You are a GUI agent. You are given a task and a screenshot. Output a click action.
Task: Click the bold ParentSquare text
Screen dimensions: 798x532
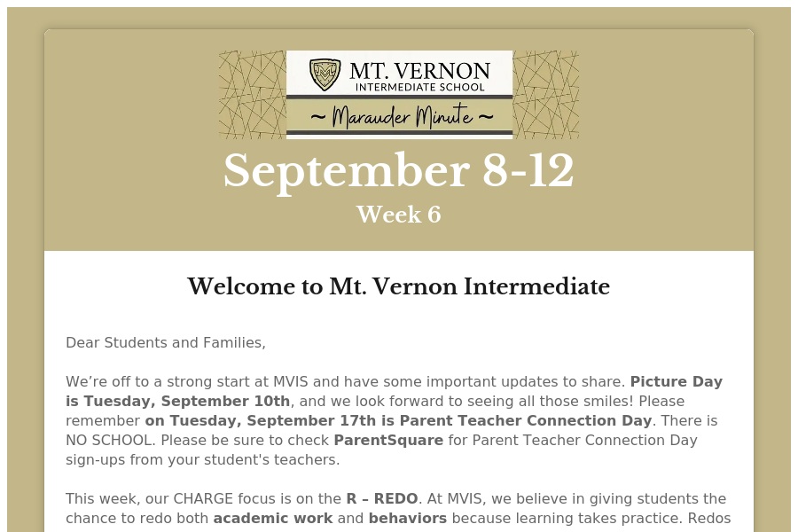click(x=388, y=440)
